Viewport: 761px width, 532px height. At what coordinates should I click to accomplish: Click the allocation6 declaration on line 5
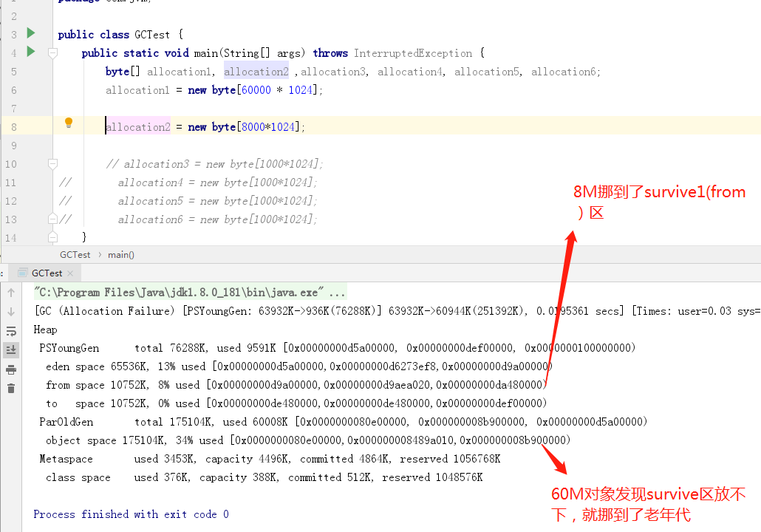tap(564, 72)
